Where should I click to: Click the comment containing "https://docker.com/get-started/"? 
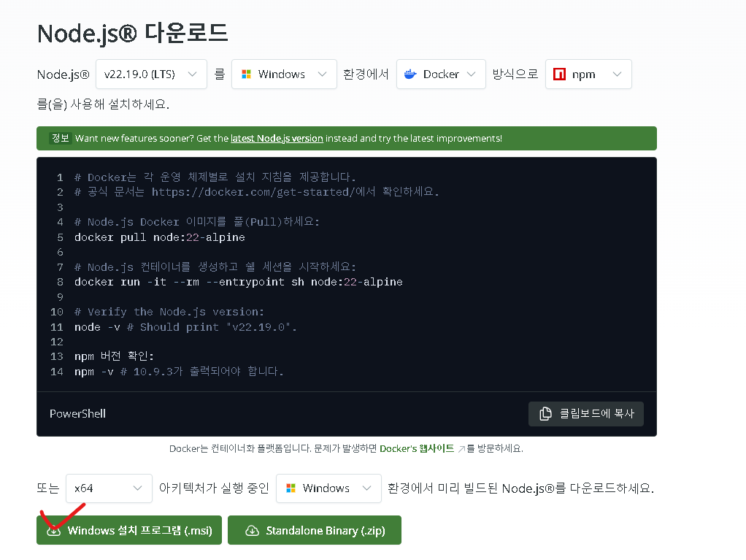[257, 192]
